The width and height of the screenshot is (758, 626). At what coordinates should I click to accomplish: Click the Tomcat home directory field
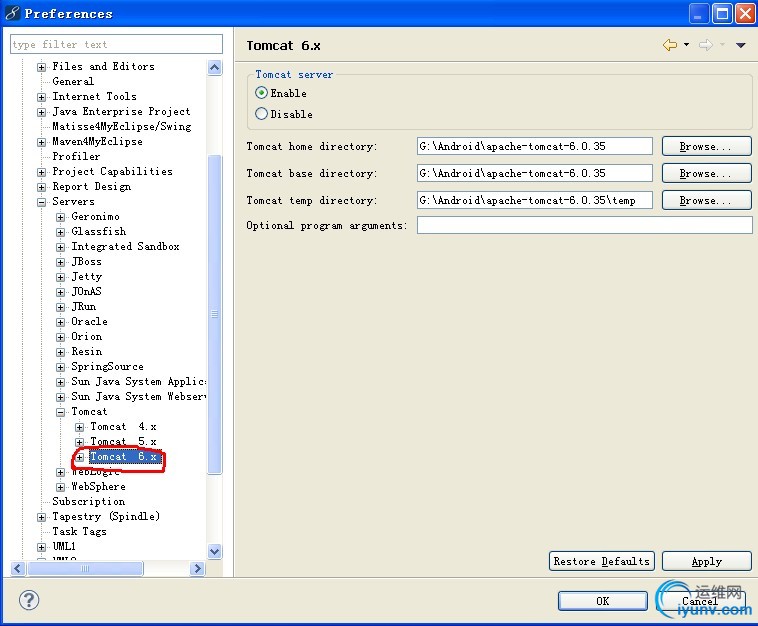pos(535,146)
